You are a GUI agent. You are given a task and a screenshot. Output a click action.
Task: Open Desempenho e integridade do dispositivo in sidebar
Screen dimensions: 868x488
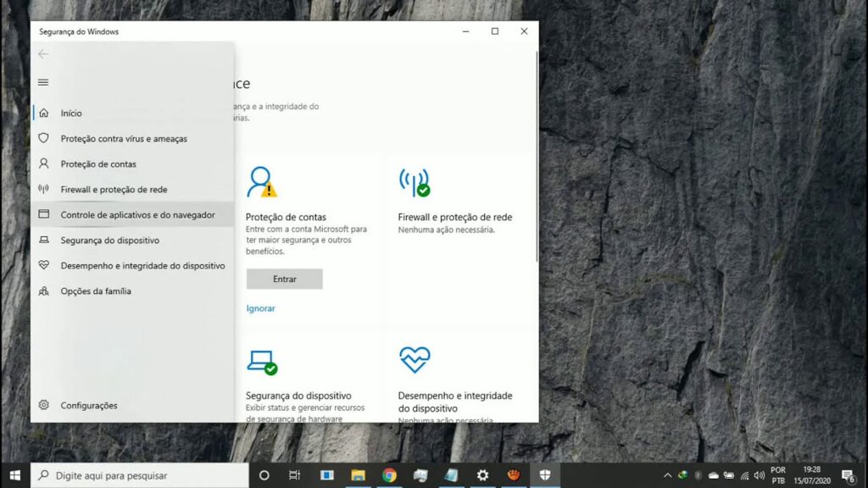point(142,265)
